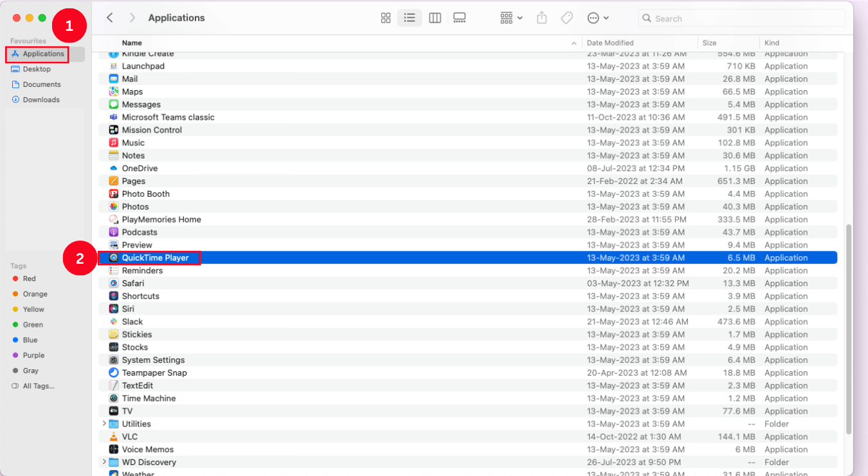The height and width of the screenshot is (476, 868).
Task: Switch to column view in toolbar
Action: [435, 18]
